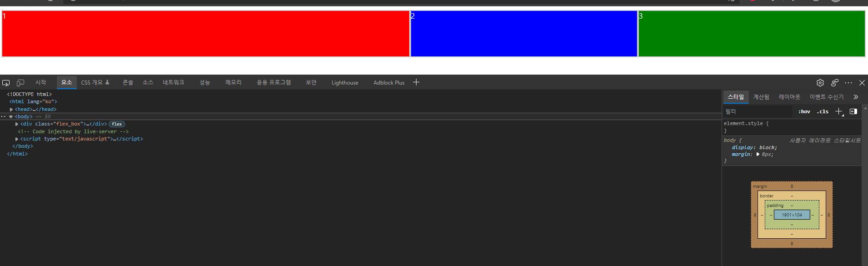Close the DevTools panel
This screenshot has height=266, width=868.
click(x=862, y=83)
